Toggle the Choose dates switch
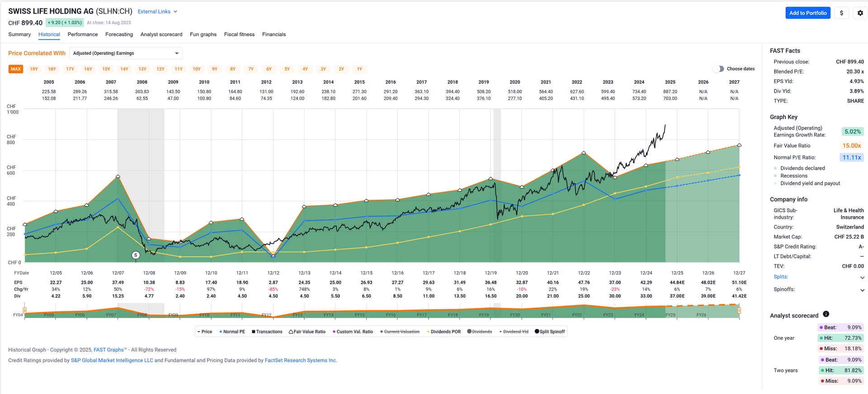868x394 pixels. (x=718, y=69)
